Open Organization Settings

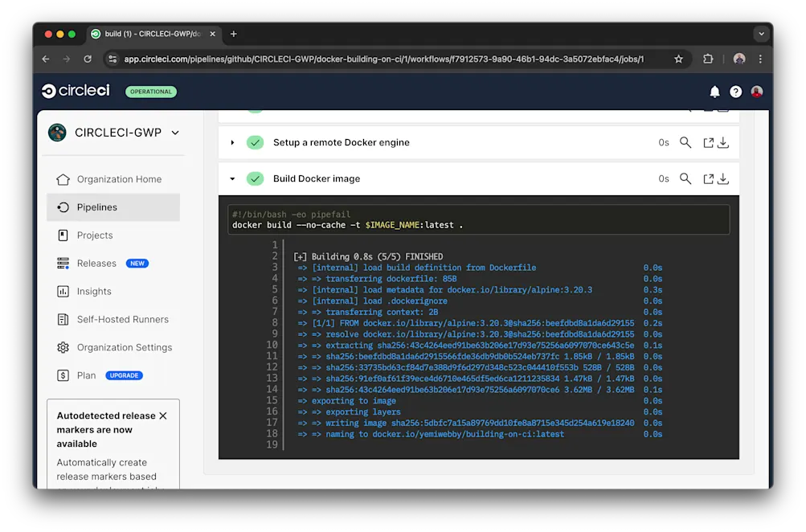point(113,347)
